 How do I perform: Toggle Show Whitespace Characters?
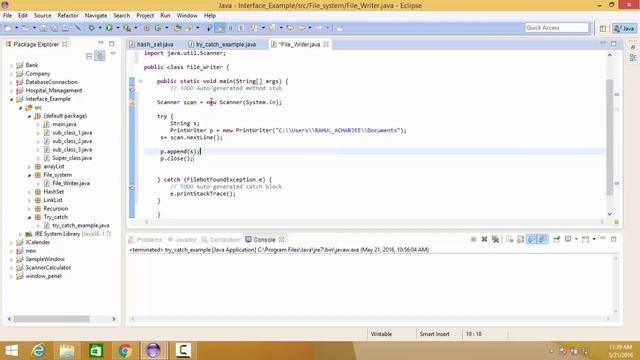[241, 28]
